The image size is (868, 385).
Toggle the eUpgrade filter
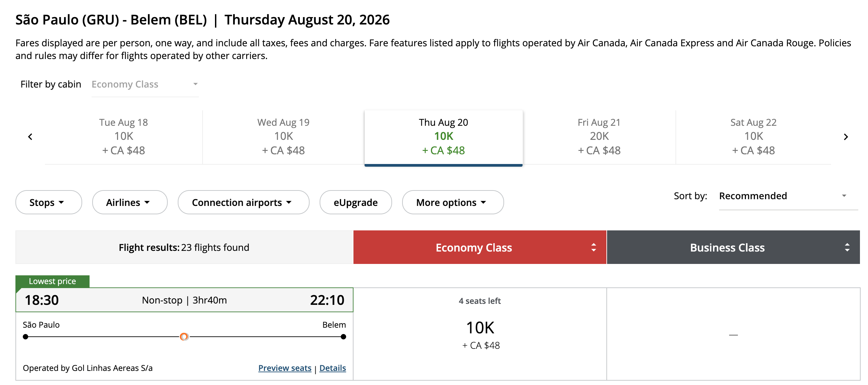point(356,203)
